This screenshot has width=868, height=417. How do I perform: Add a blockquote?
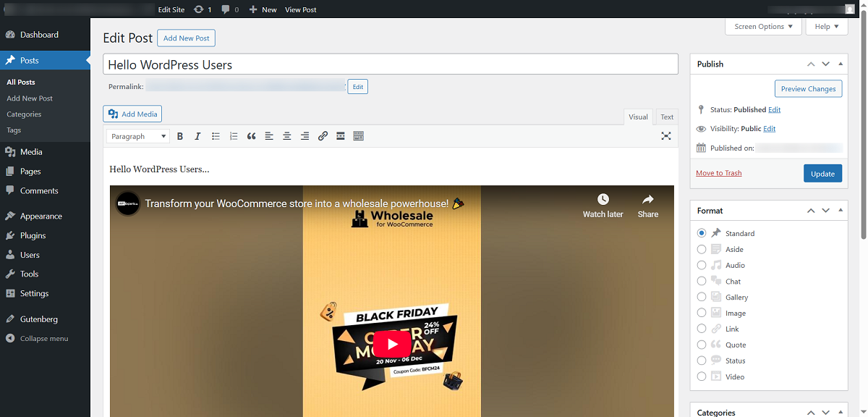[251, 135]
